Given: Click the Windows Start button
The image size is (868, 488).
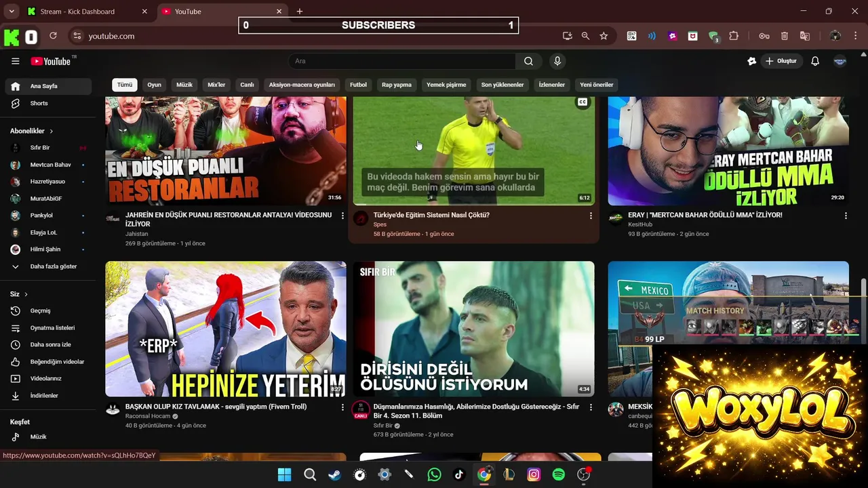Looking at the screenshot, I should coord(285,474).
